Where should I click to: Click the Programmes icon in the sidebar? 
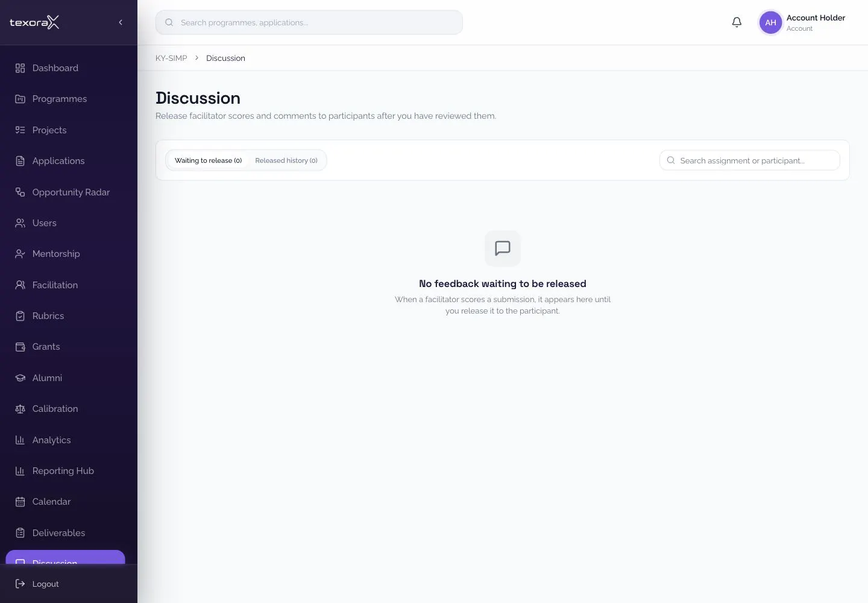tap(20, 99)
